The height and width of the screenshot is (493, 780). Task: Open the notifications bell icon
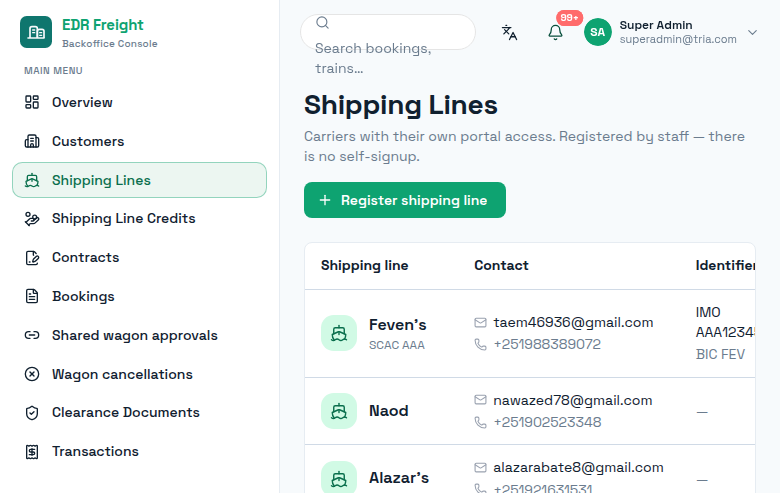pyautogui.click(x=555, y=32)
